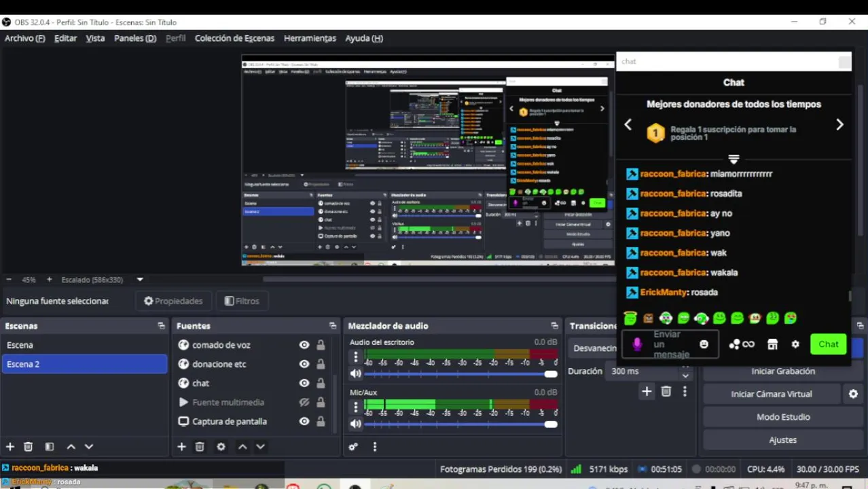Open Audio del escritorio options dots
This screenshot has height=489, width=868.
(x=355, y=357)
